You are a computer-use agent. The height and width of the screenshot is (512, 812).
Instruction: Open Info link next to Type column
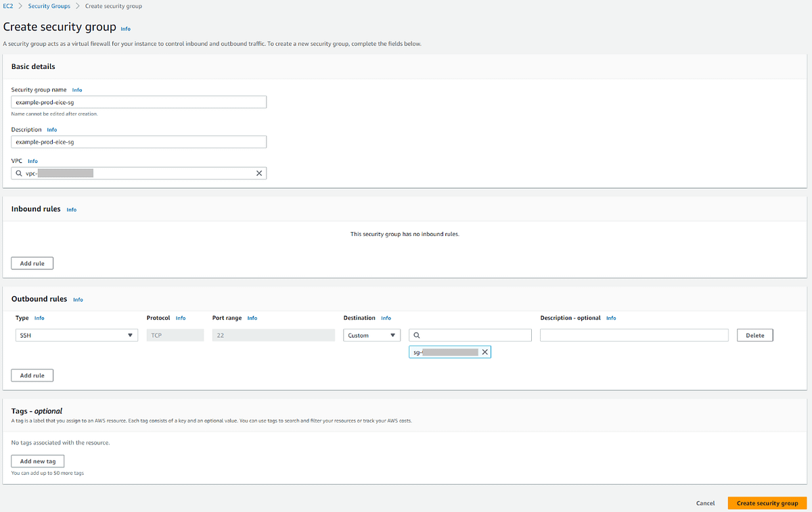[x=39, y=318]
